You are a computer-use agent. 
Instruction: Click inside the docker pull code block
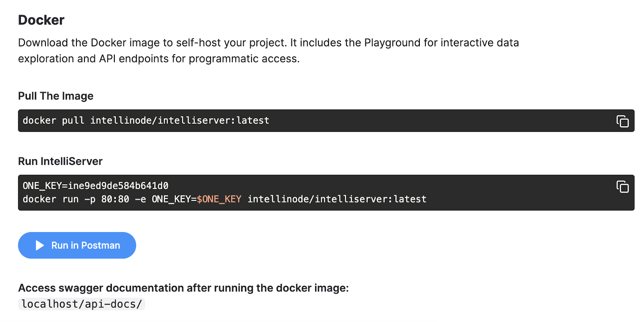pos(362,120)
